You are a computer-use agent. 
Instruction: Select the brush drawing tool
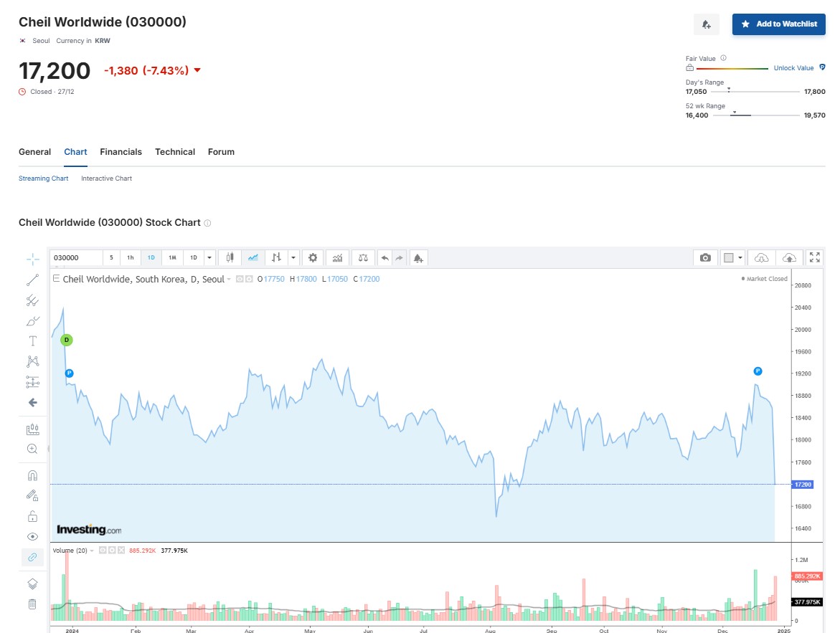[x=33, y=320]
